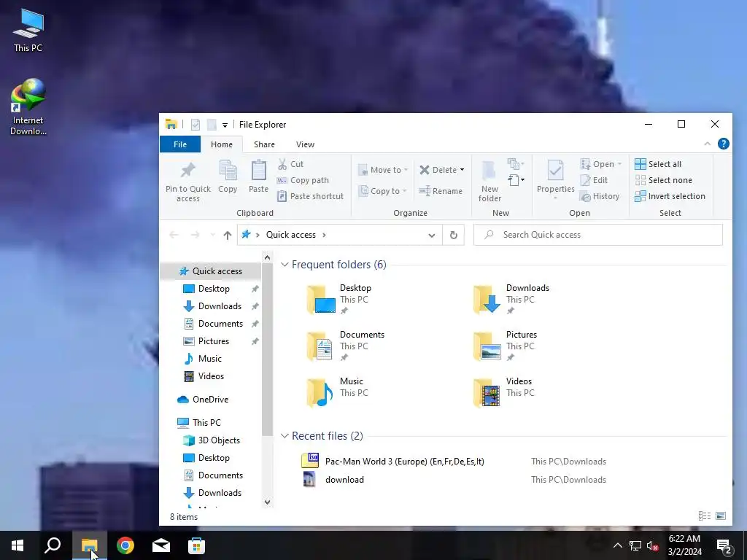Click the navigation pane scrollbar down arrow

(267, 502)
